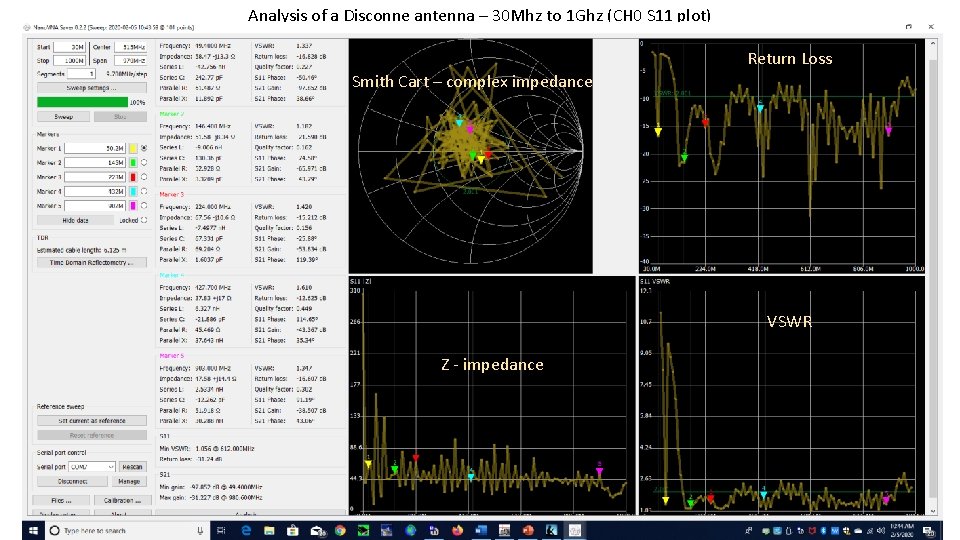
Task: Click the Start frequency field
Action: point(69,47)
